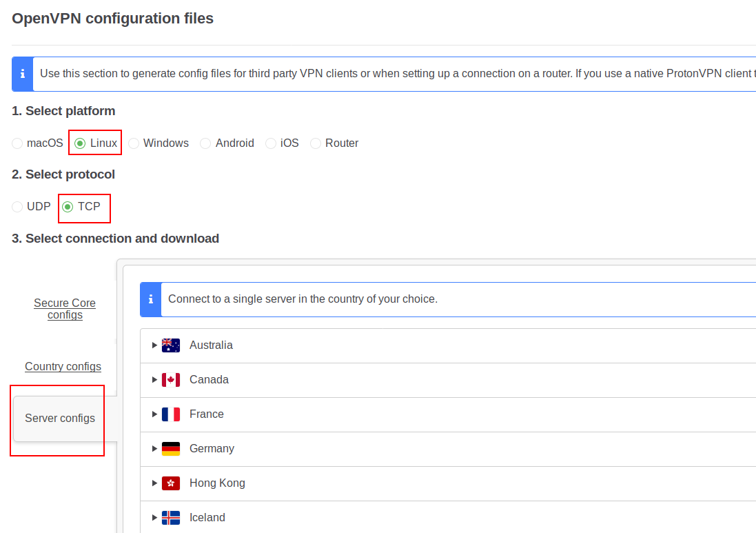Expand the Canada server list
Screen dimensions: 756x533
pos(154,380)
